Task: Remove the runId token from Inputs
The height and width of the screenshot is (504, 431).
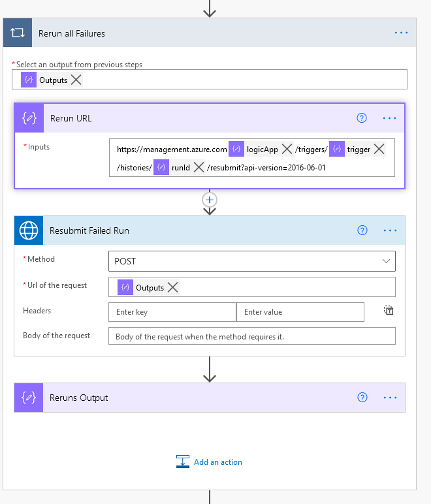Action: click(199, 167)
